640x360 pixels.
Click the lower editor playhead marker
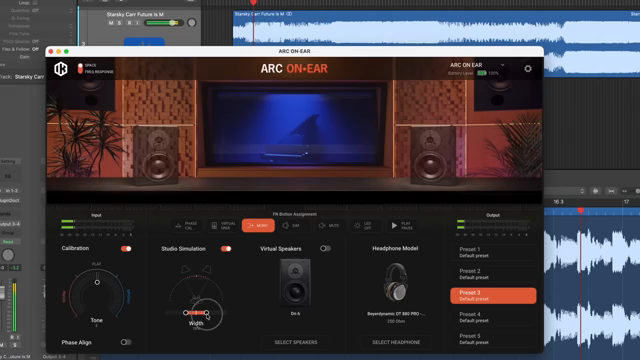[x=581, y=210]
